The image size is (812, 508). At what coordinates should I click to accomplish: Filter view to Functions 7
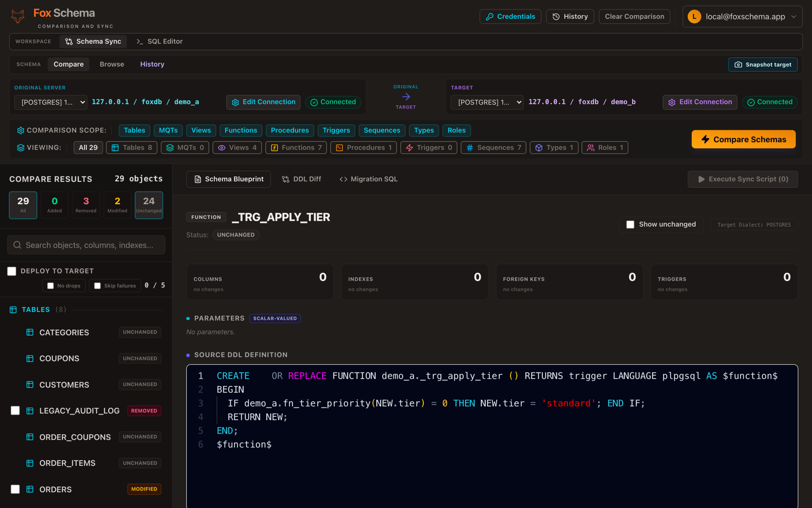296,148
